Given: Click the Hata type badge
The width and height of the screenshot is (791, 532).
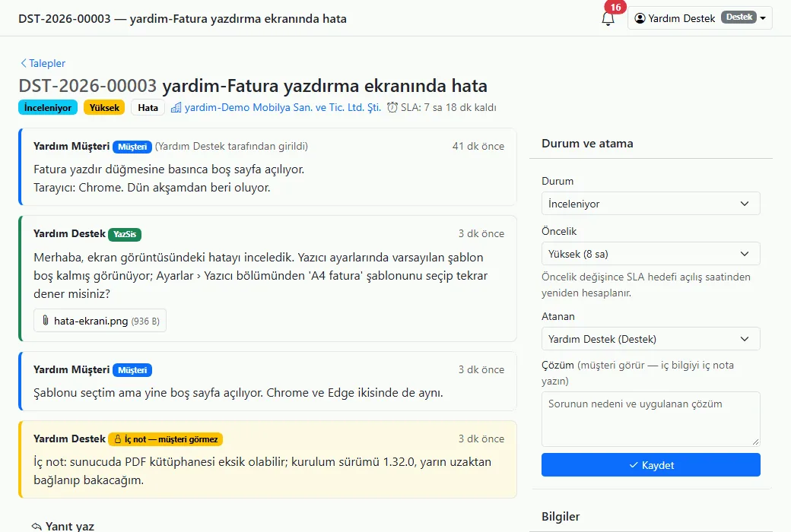Looking at the screenshot, I should [x=148, y=107].
